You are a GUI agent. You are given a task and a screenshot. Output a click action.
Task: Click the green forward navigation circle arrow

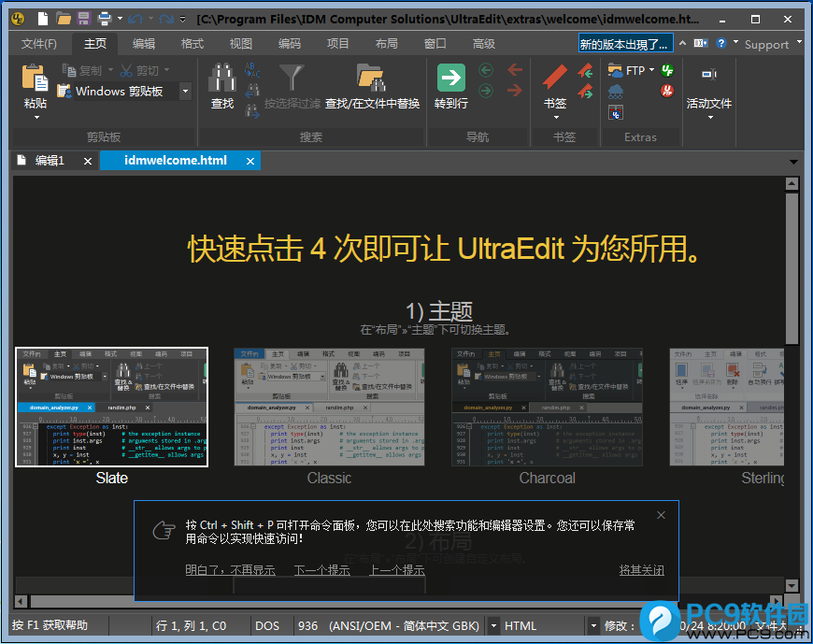tap(486, 92)
